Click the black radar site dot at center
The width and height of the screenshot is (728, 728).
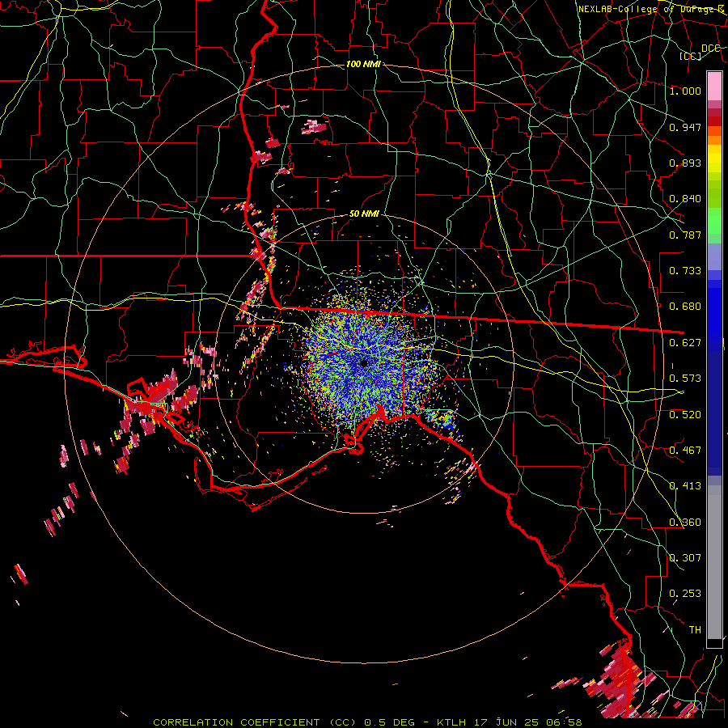pos(364,363)
